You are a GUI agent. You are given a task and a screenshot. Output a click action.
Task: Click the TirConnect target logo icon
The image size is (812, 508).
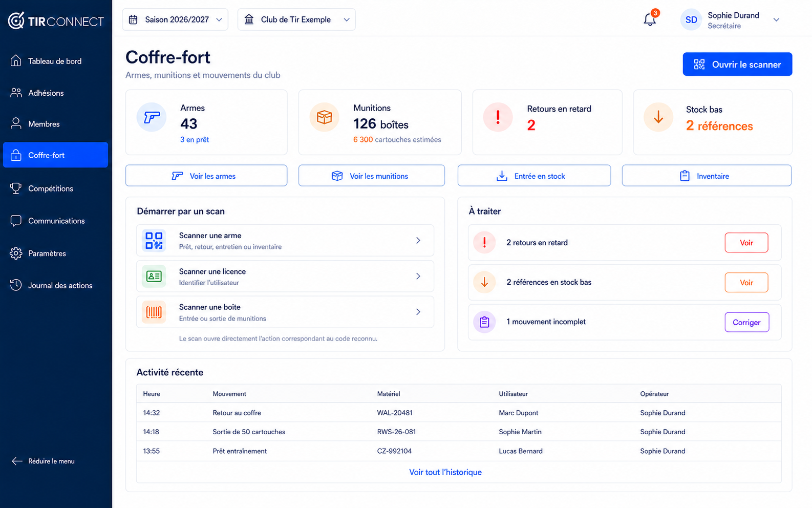[x=16, y=20]
